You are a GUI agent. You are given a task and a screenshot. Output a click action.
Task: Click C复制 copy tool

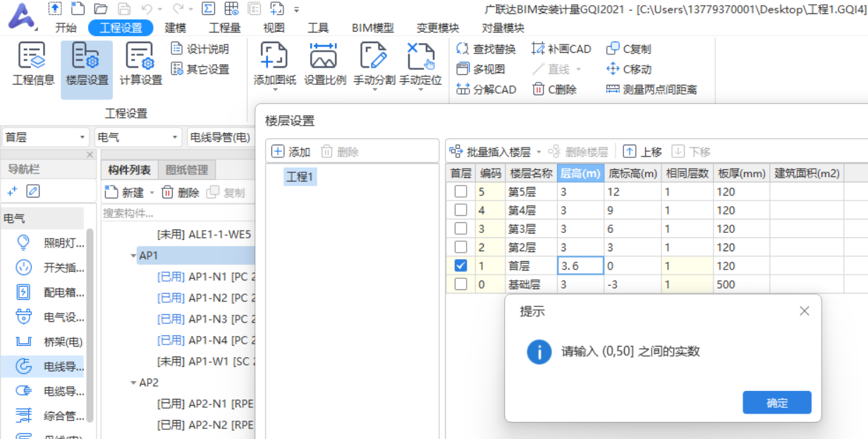coord(628,49)
